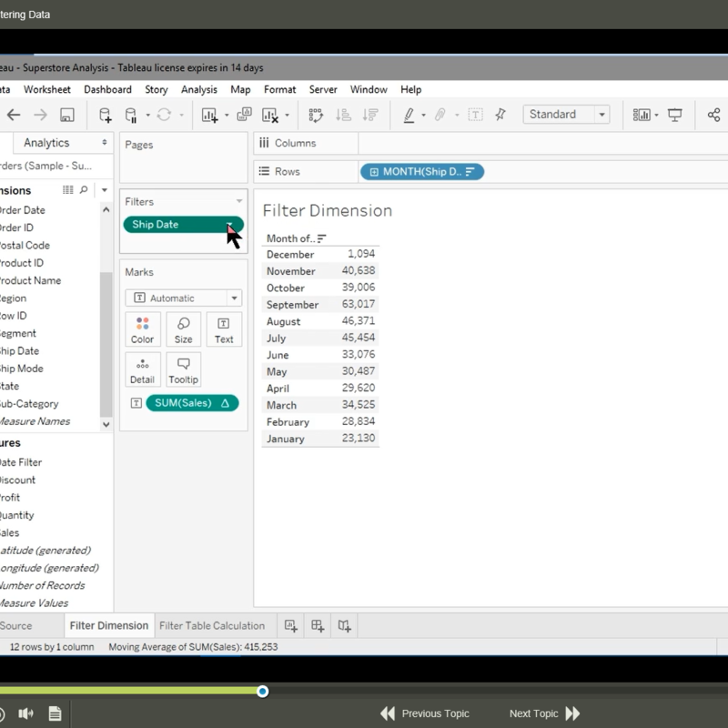Open the Analysis menu

[x=198, y=89]
